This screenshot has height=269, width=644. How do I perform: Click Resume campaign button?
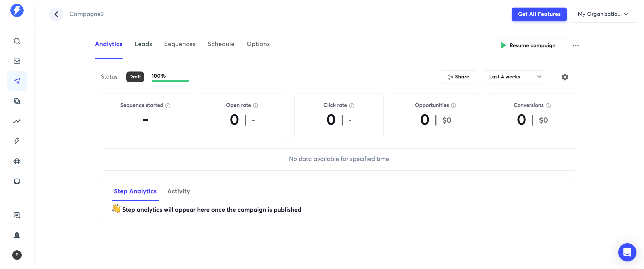[x=529, y=46]
